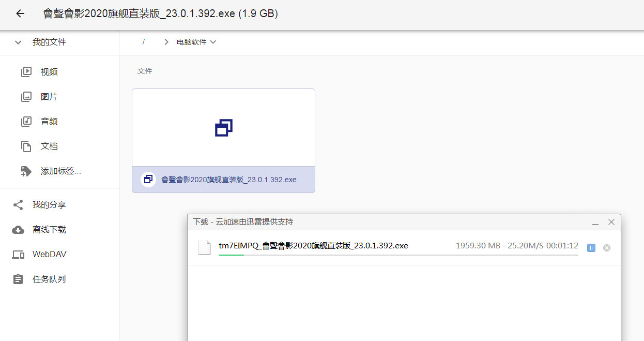Click the download progress bar
Viewport: 644px width, 341px height.
point(398,255)
